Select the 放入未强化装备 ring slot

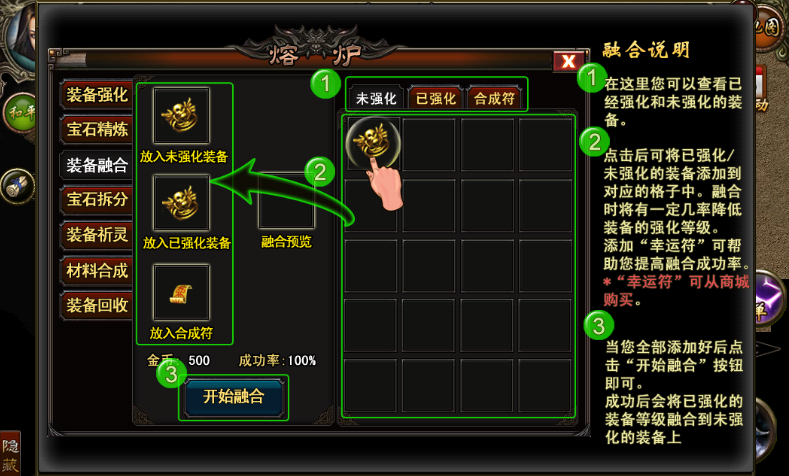182,116
